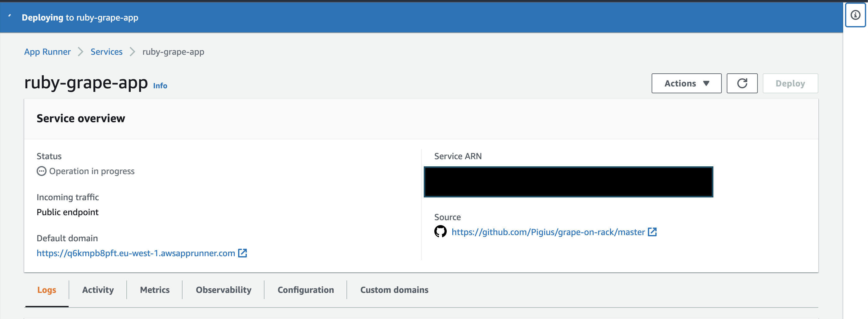Switch to the Custom domains tab
Image resolution: width=868 pixels, height=319 pixels.
pos(394,290)
